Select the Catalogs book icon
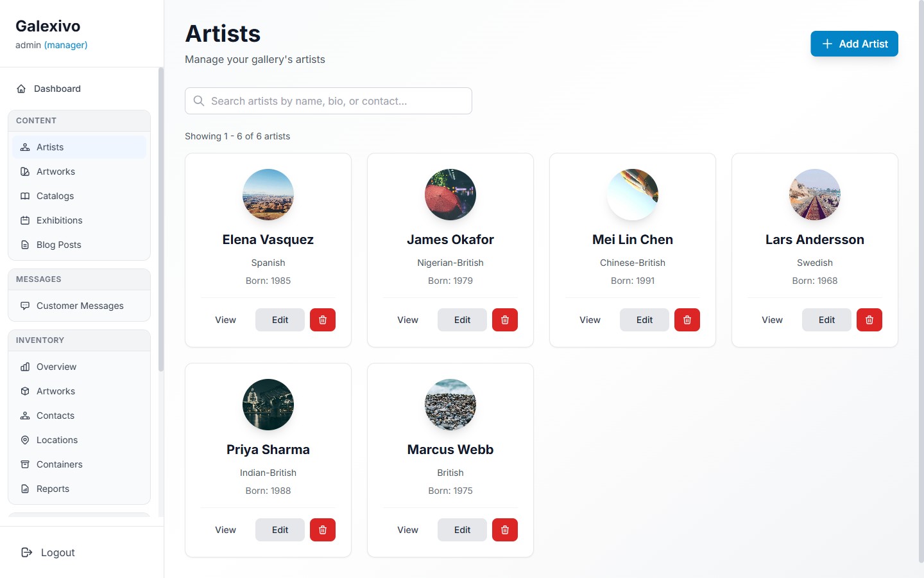924x578 pixels. tap(24, 196)
